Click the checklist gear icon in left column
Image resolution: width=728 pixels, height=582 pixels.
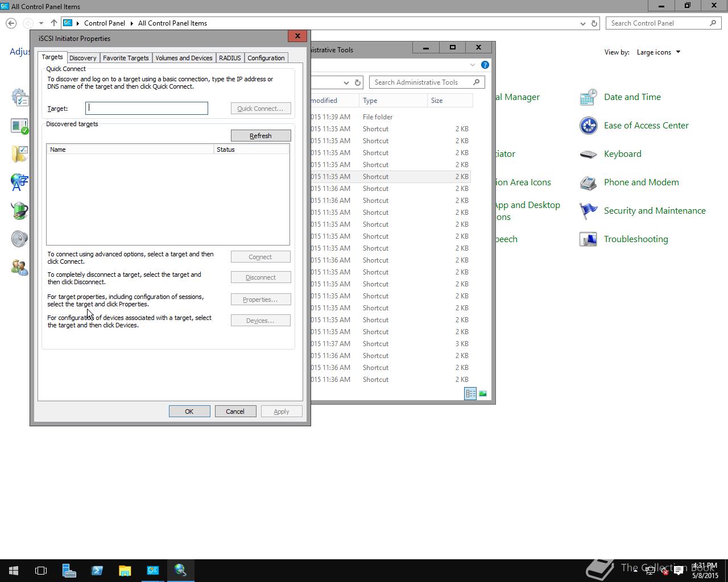19,97
